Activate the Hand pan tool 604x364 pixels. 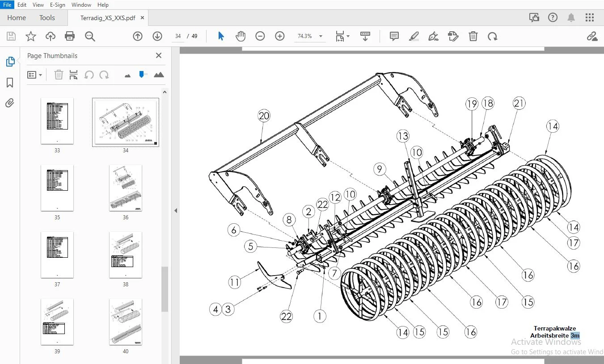click(x=241, y=36)
